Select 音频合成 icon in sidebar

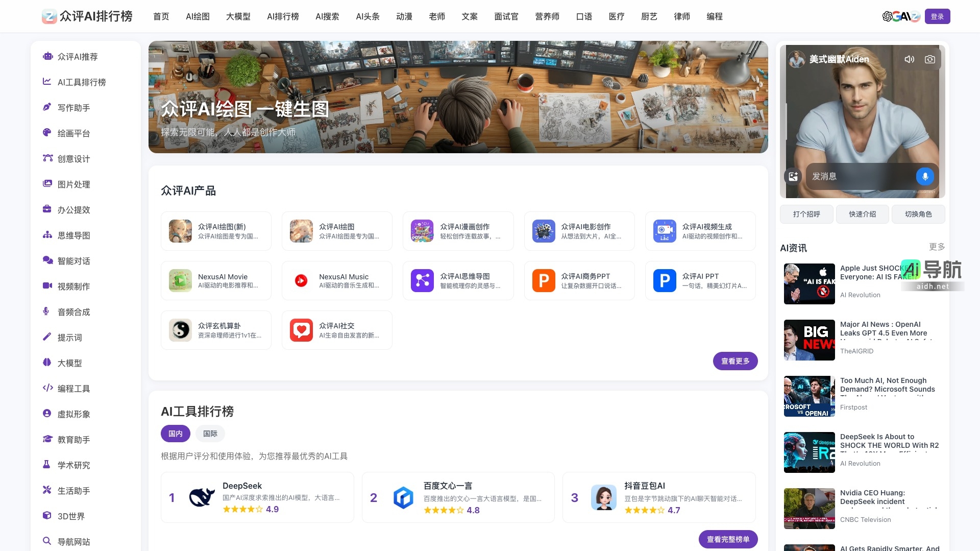pyautogui.click(x=47, y=312)
